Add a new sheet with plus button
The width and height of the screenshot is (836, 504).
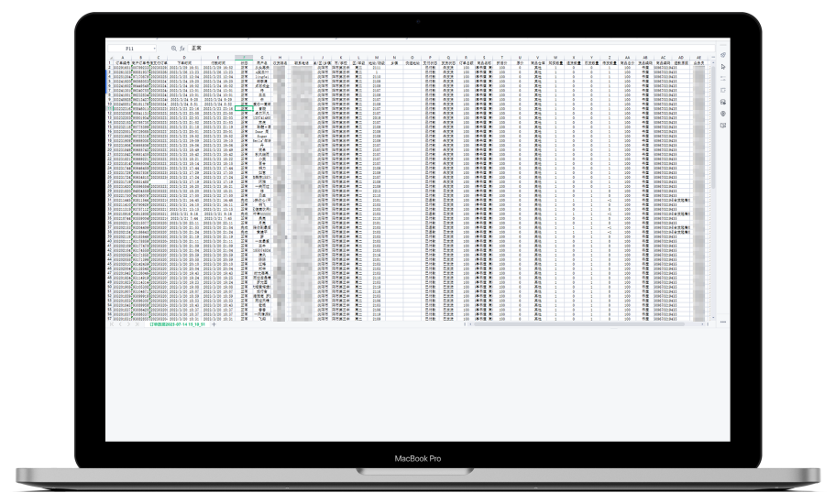pyautogui.click(x=214, y=324)
